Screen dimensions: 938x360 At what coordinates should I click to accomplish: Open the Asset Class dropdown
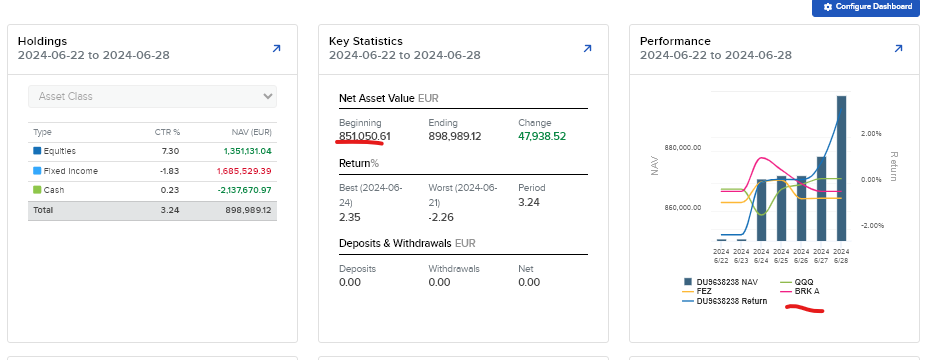click(x=153, y=96)
